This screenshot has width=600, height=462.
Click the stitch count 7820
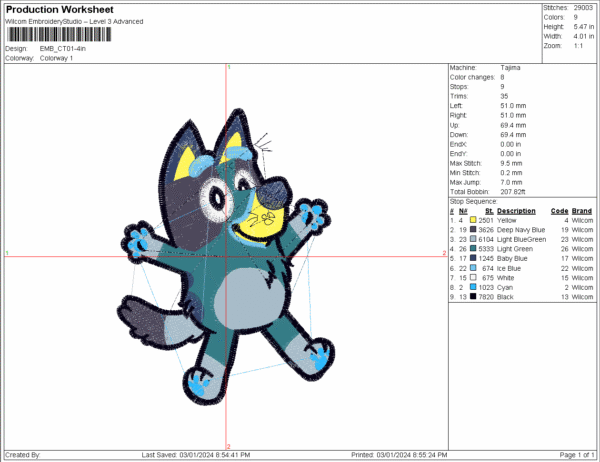coord(486,297)
